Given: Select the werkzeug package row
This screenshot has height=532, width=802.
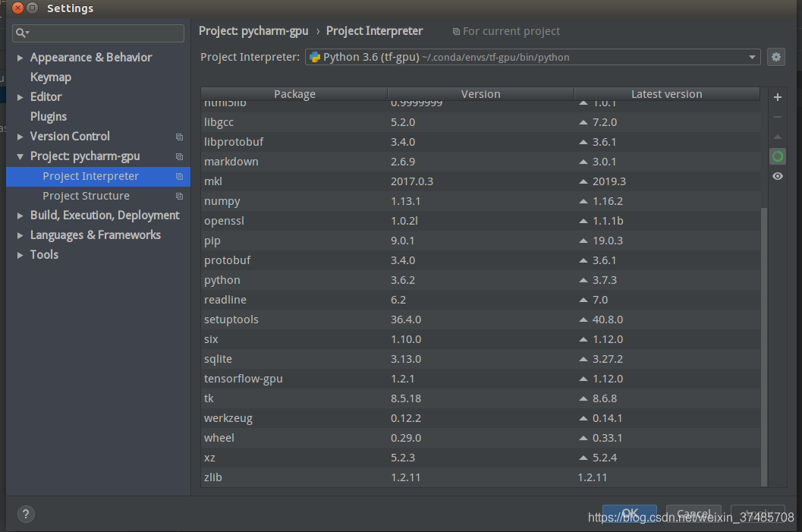Looking at the screenshot, I should pos(481,418).
